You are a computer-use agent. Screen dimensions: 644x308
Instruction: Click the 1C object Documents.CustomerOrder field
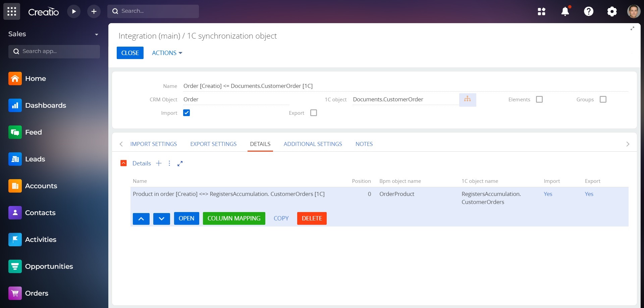tap(405, 99)
